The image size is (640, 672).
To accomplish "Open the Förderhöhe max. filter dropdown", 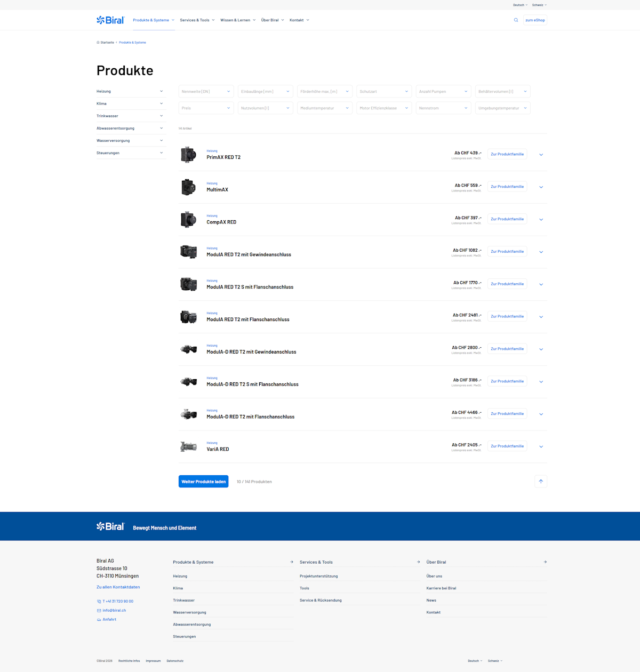I will tap(325, 91).
